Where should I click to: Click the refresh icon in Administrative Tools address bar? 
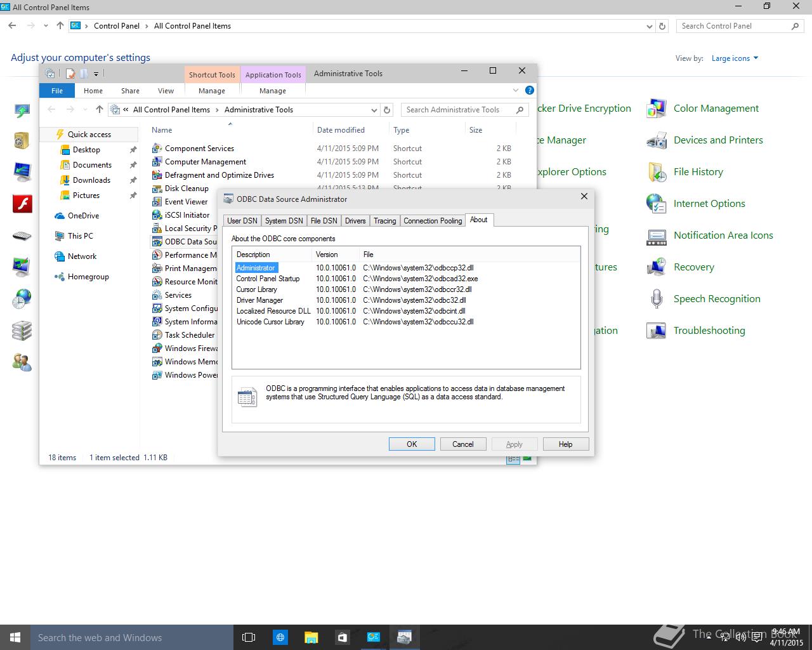click(x=387, y=110)
